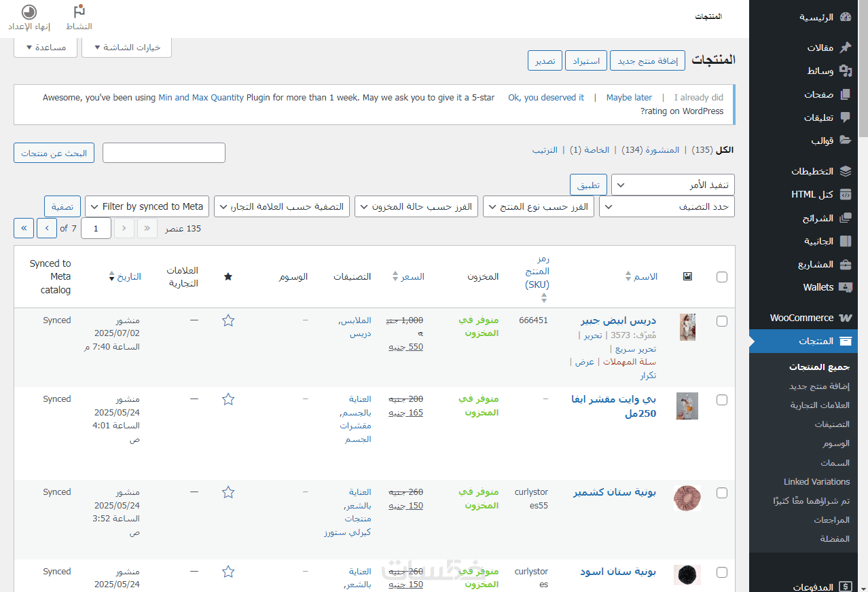Open the Brands submenu item

819,405
